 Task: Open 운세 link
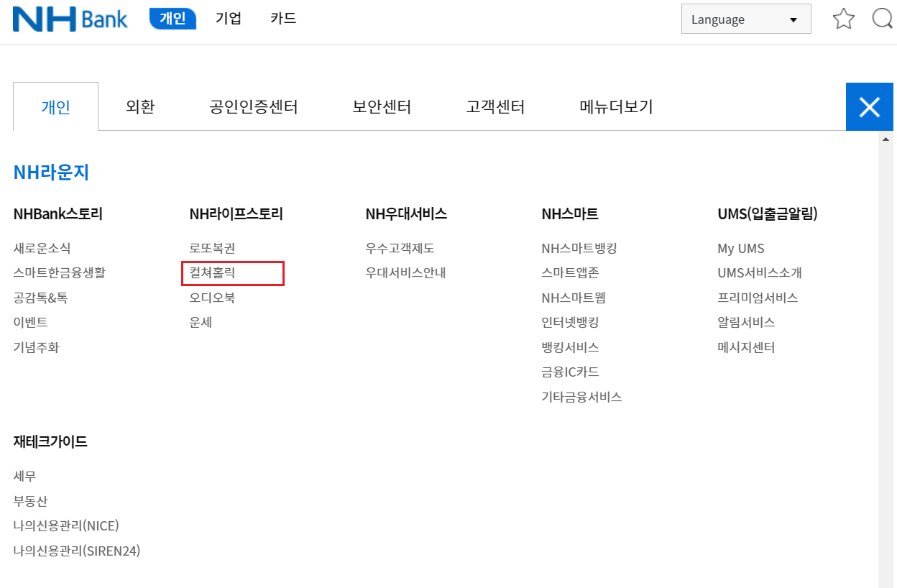point(201,322)
